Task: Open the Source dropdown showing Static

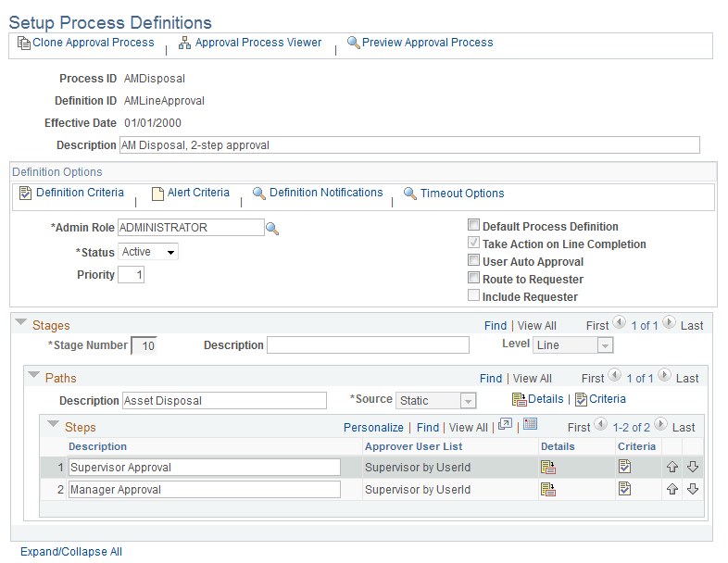Action: 436,401
